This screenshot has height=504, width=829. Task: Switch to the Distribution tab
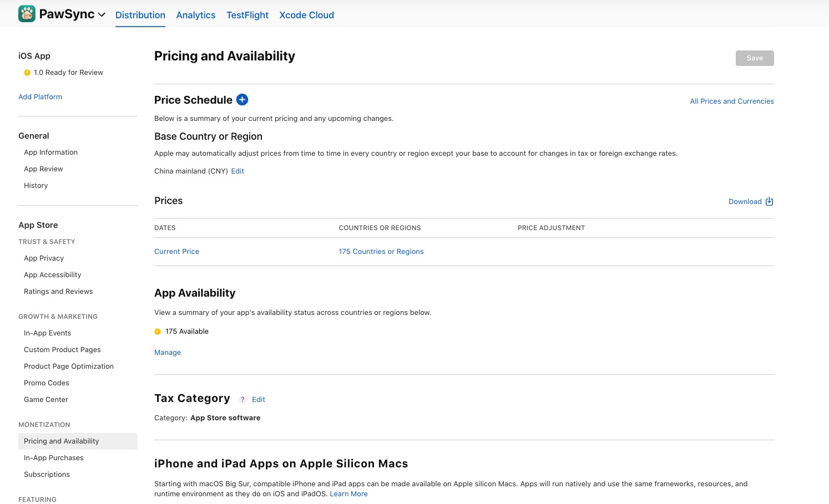coord(140,15)
